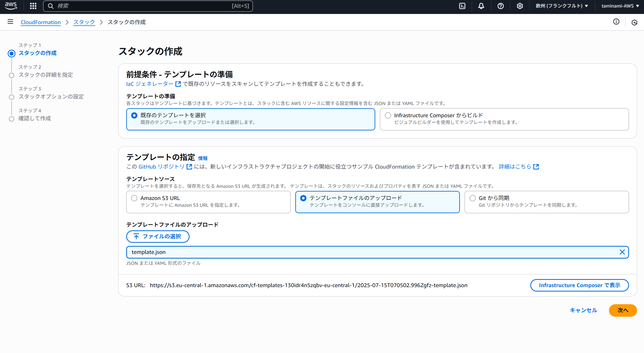644x353 pixels.
Task: Open the help question mark icon
Action: pyautogui.click(x=500, y=6)
